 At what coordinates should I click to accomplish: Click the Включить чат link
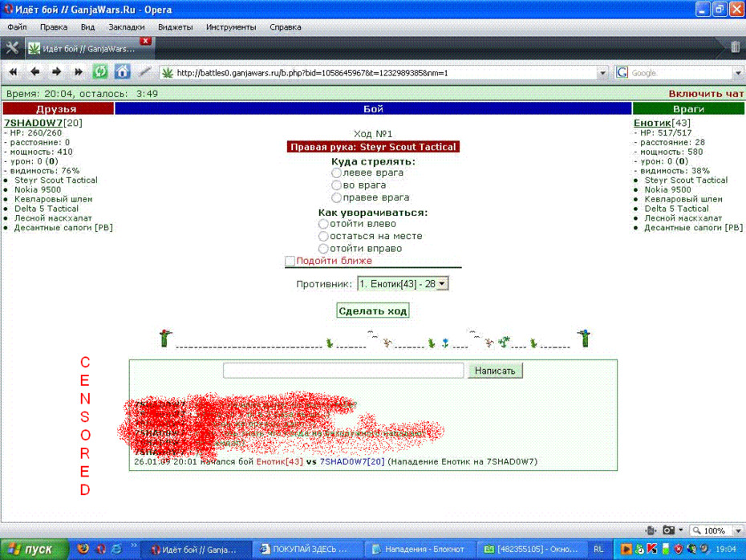point(706,94)
